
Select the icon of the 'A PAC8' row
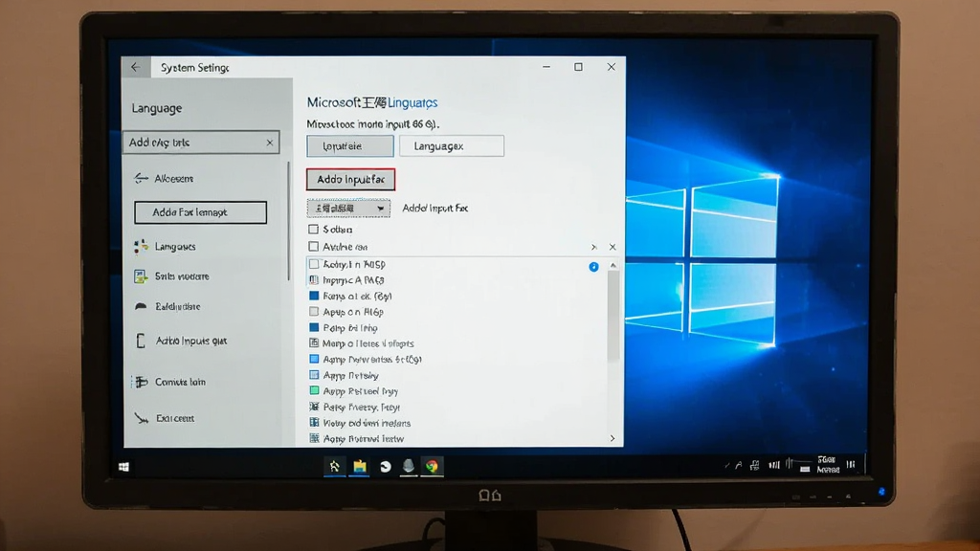click(314, 280)
